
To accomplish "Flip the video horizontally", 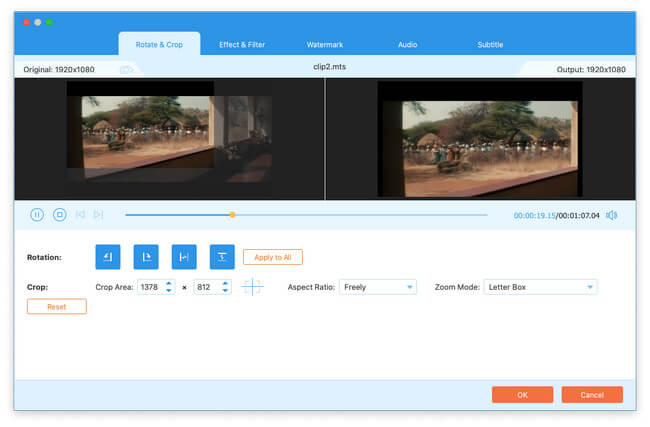I will pos(184,257).
